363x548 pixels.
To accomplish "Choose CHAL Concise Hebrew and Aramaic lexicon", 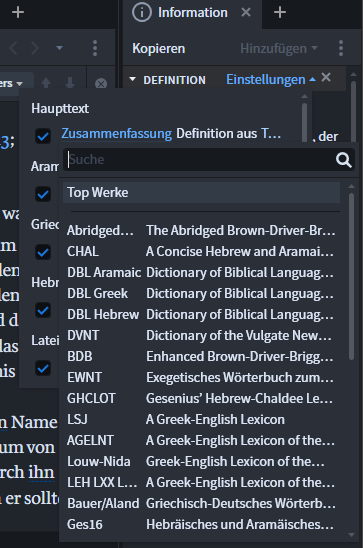I will click(201, 252).
